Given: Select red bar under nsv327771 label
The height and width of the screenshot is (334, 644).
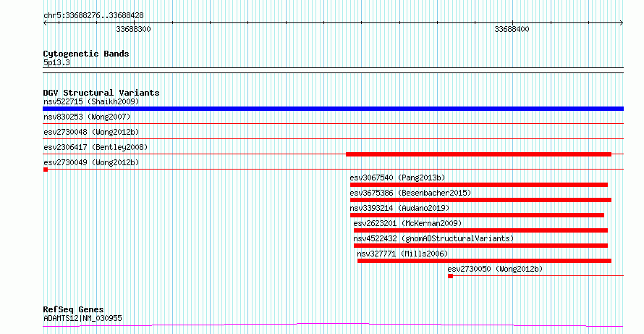Looking at the screenshot, I should (484, 261).
